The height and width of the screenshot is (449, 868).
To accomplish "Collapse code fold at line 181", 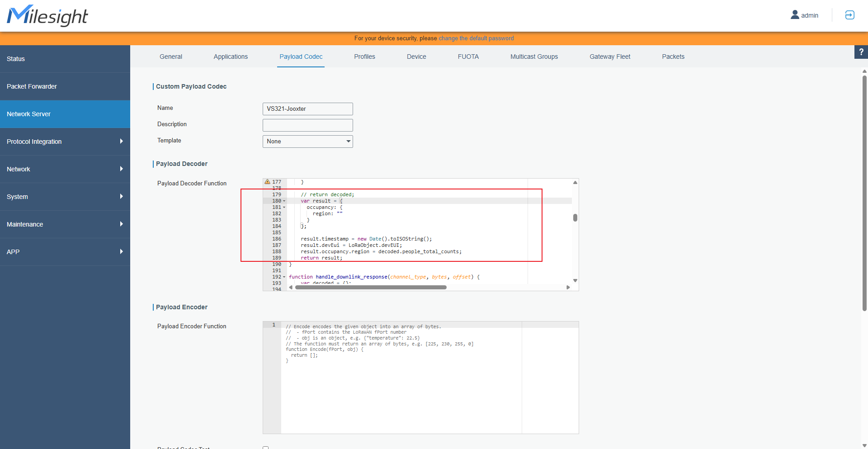I will pos(284,207).
